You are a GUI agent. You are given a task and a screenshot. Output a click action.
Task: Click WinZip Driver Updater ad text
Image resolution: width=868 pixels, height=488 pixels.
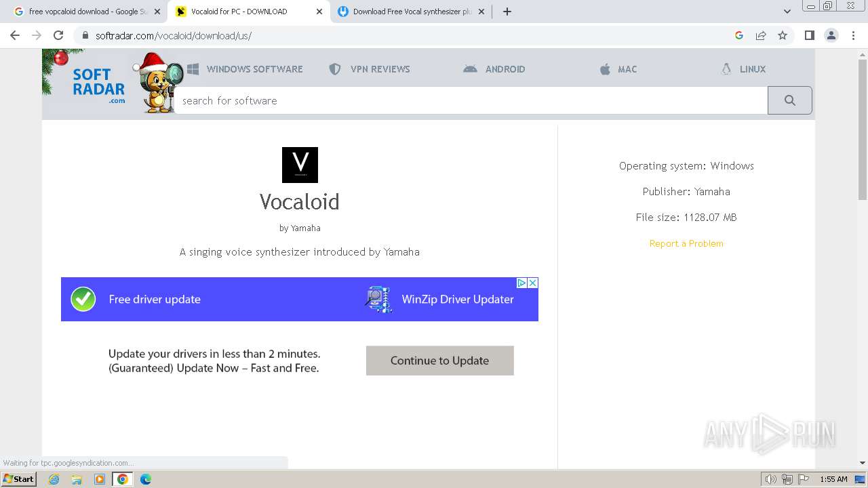458,299
